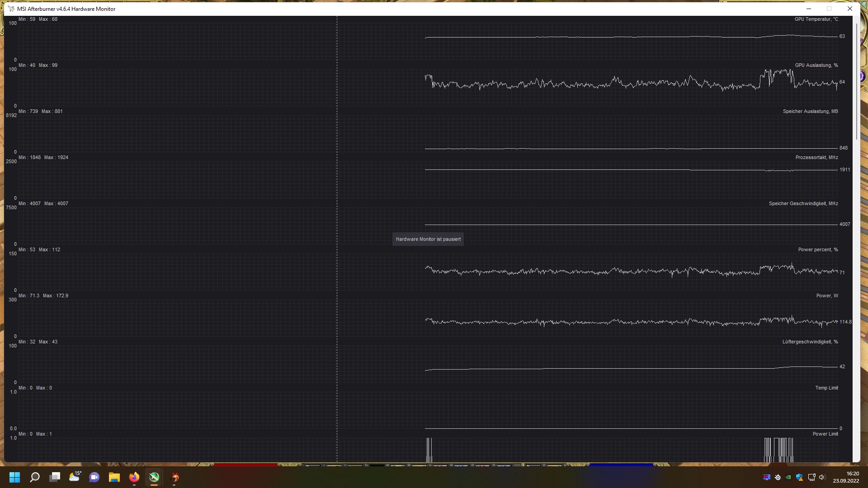Open the volume speaker tray icon
This screenshot has width=868, height=488.
click(822, 477)
